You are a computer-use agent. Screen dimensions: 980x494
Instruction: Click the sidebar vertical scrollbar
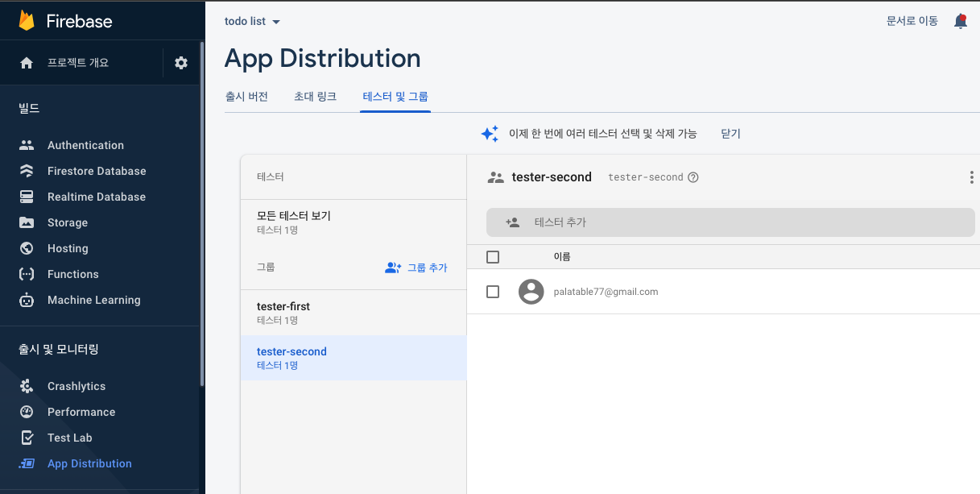(202, 214)
